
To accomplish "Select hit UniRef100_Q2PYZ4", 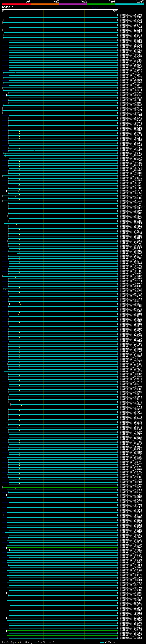I will 131,110.
